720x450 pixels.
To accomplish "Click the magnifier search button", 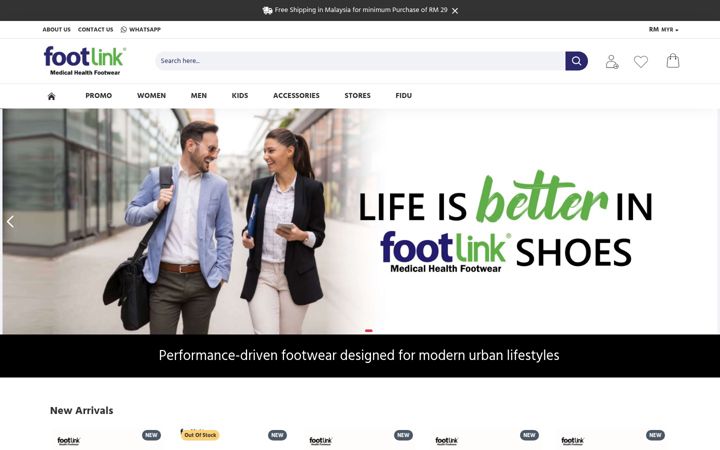I will (x=576, y=61).
